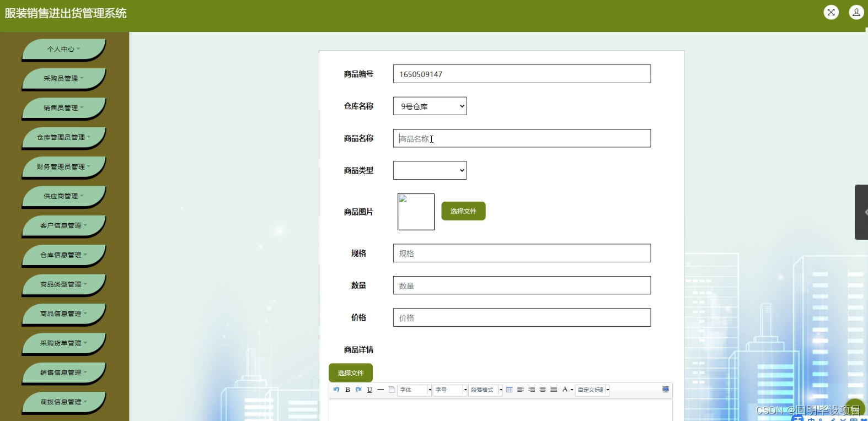Click the 商品编号 field with 1650509147
Screen dimensions: 868x421
pyautogui.click(x=522, y=74)
